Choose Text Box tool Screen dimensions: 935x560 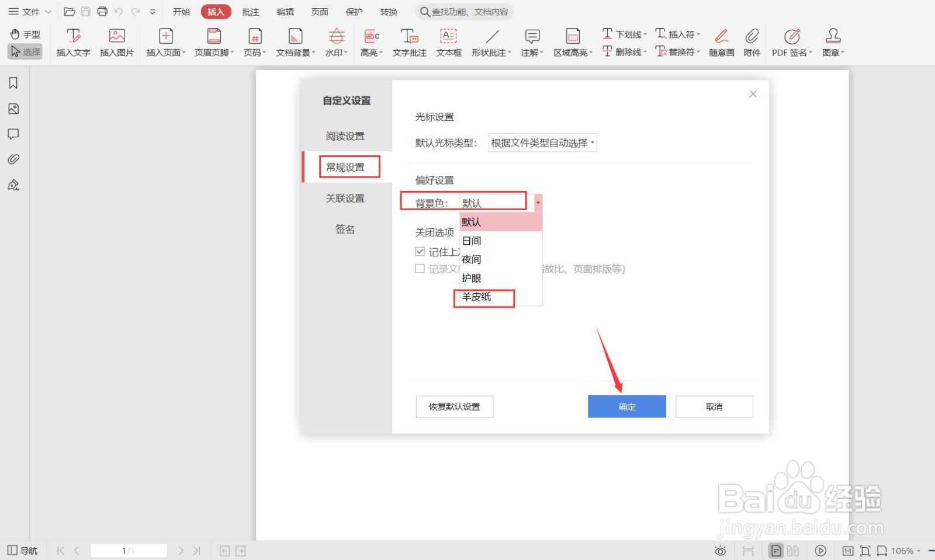(x=449, y=43)
